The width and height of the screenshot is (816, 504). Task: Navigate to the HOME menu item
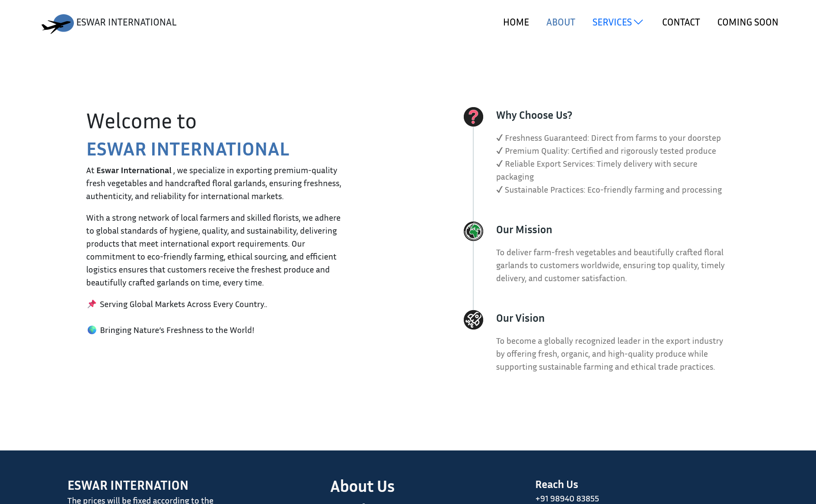tap(516, 22)
